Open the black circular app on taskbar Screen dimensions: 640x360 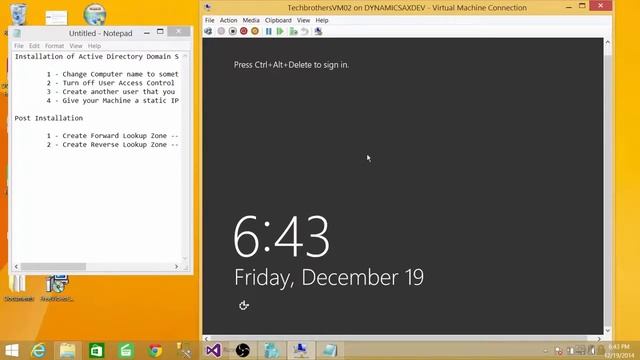pyautogui.click(x=242, y=351)
